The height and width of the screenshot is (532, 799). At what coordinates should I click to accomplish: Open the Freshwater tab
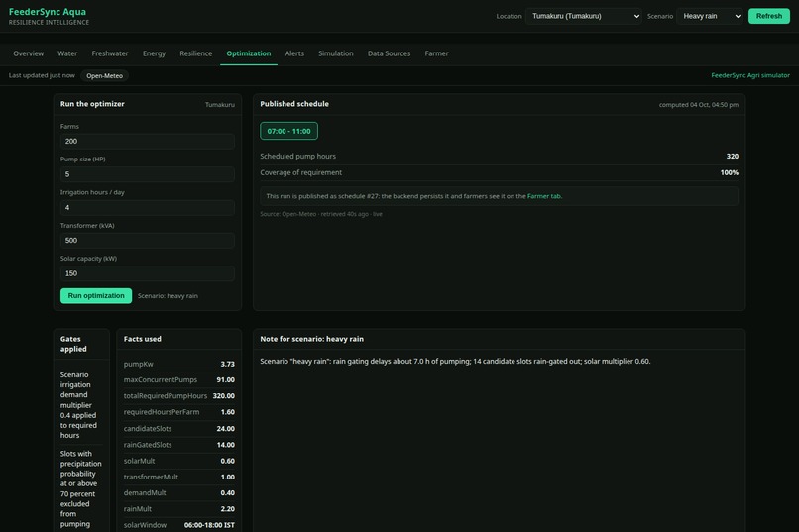(110, 53)
